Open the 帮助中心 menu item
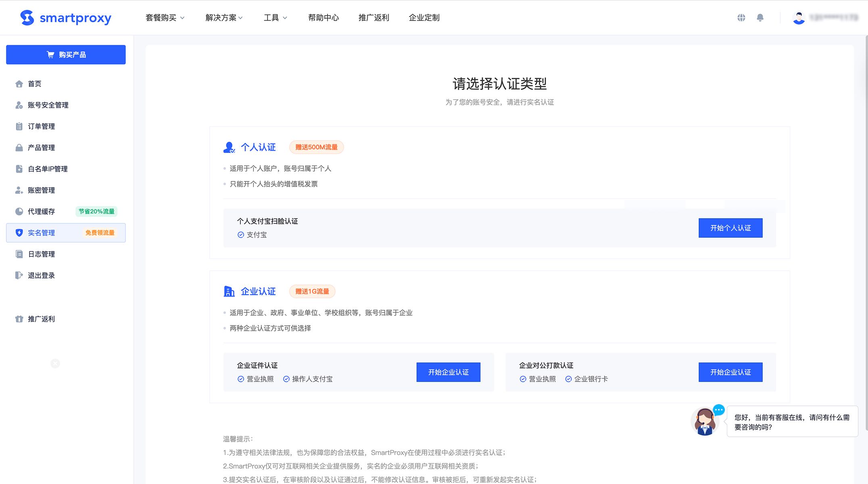 [x=323, y=18]
